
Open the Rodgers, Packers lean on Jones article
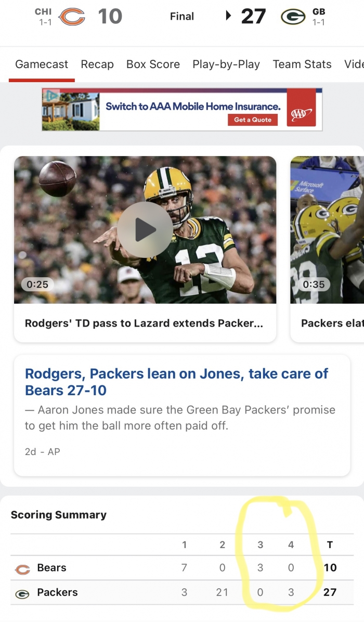tap(177, 382)
